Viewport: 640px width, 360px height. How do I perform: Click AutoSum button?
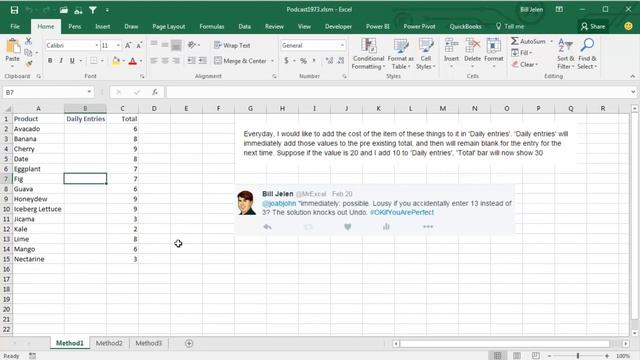pyautogui.click(x=529, y=42)
